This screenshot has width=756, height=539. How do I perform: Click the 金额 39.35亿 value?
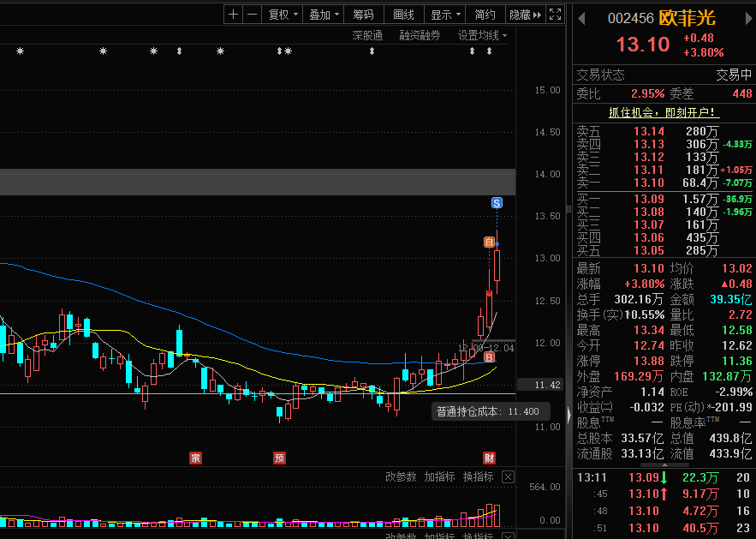731,299
